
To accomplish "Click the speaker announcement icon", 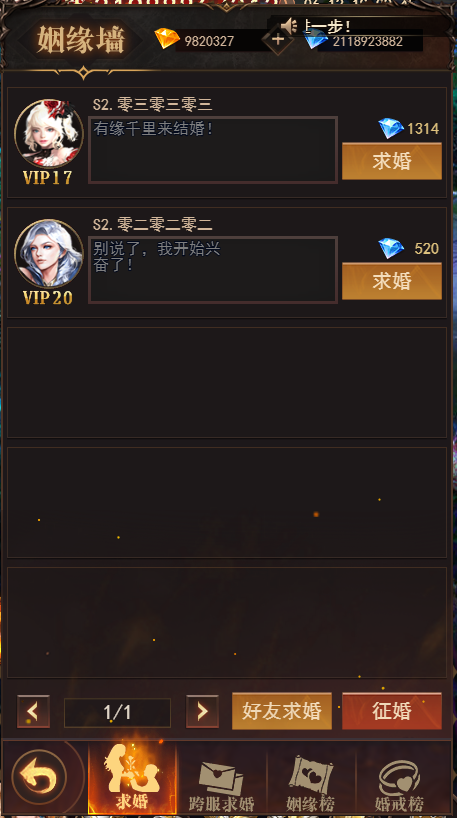I will click(288, 26).
